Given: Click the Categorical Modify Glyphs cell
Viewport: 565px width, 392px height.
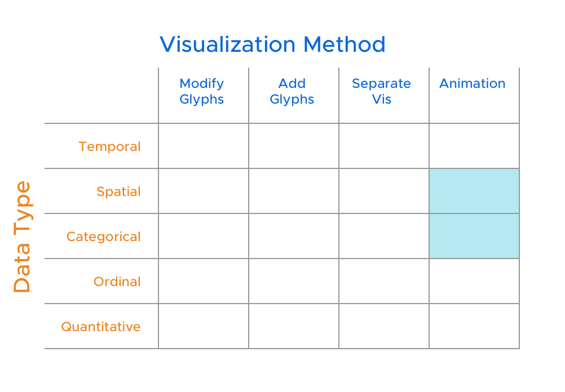Looking at the screenshot, I should pyautogui.click(x=204, y=236).
